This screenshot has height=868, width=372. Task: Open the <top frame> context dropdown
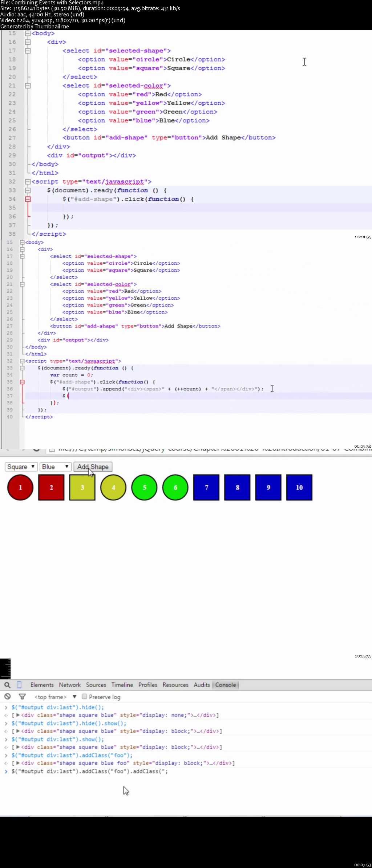(x=55, y=697)
